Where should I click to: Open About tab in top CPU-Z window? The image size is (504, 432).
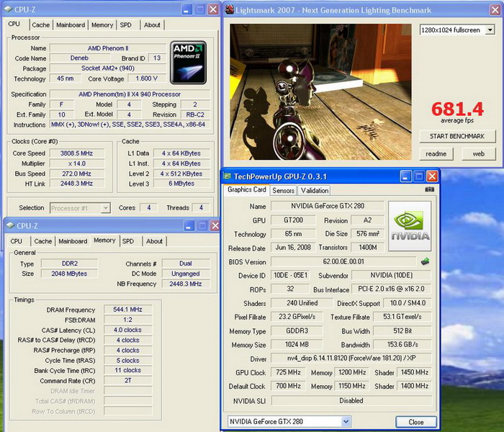coord(152,24)
